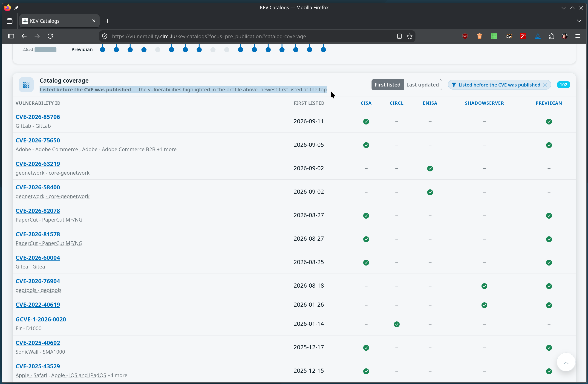Click the Firefox View icon
588x384 pixels.
9,21
